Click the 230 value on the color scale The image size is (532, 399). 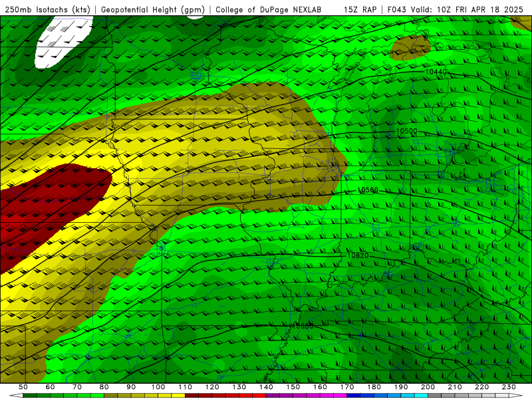coord(509,387)
